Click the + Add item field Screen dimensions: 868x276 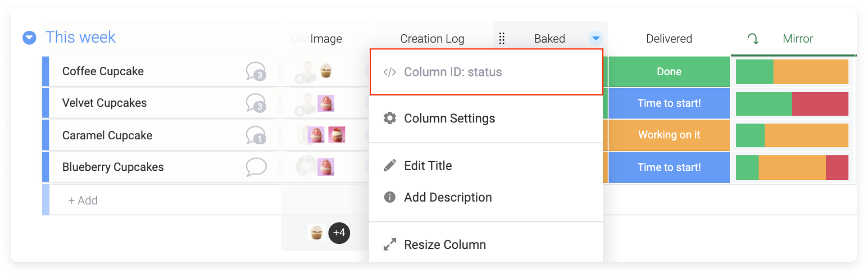point(165,200)
